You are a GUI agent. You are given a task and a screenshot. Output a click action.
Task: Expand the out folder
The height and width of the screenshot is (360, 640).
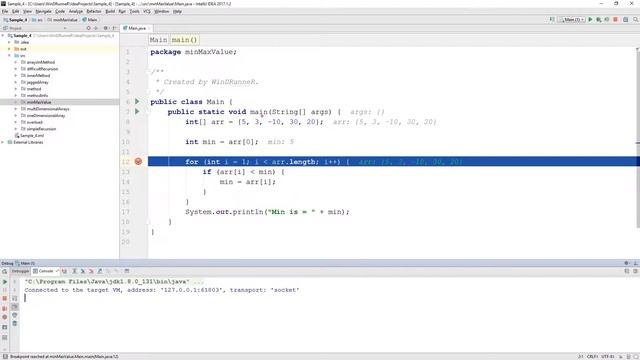[9, 49]
